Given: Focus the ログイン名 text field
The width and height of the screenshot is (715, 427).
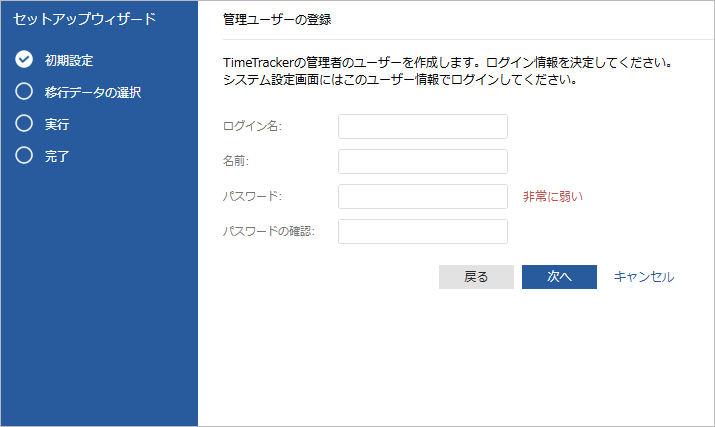Looking at the screenshot, I should [x=423, y=126].
